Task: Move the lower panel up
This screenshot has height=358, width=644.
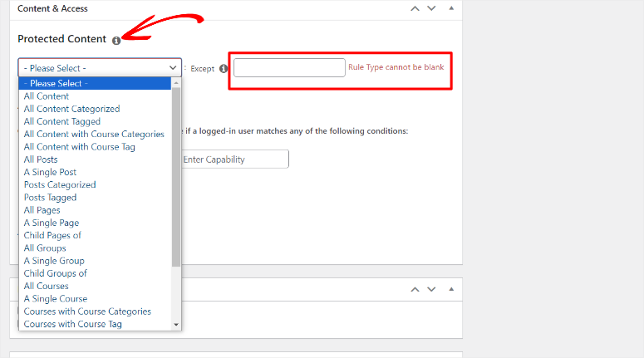Action: [414, 289]
